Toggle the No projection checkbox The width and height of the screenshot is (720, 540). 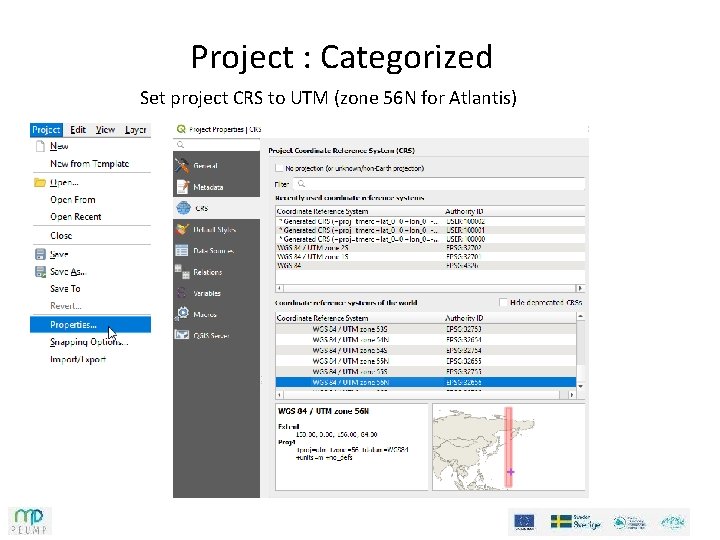click(279, 168)
